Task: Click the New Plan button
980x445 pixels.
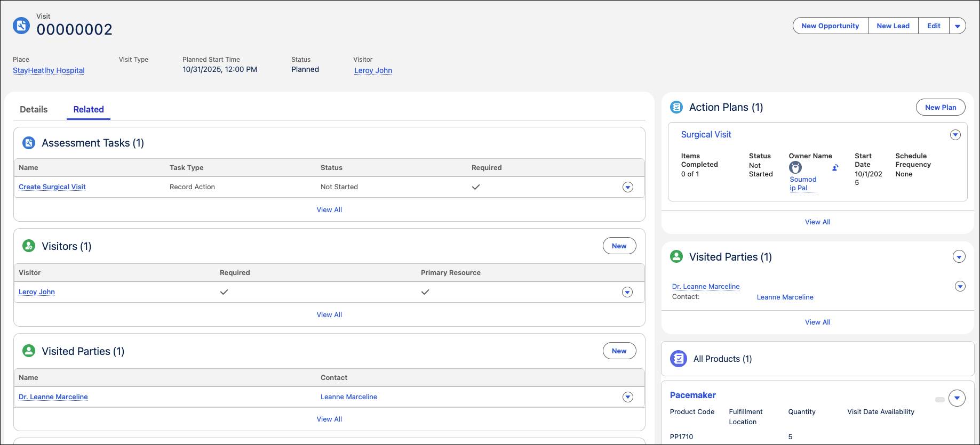Action: click(941, 107)
